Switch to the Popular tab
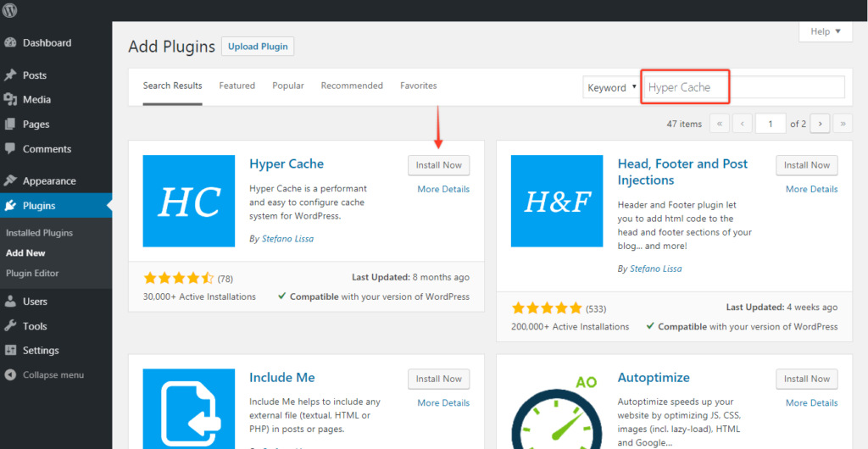Viewport: 868px width, 449px height. click(x=288, y=86)
